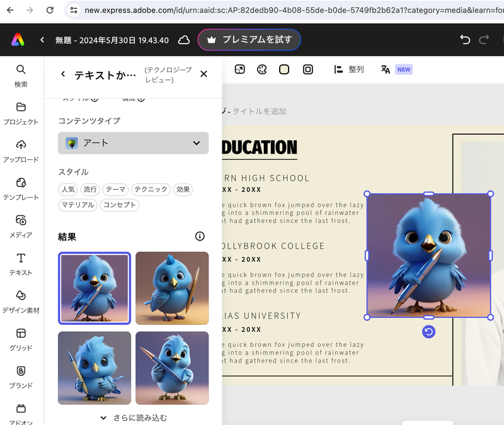
Task: Collapse the panel with the back chevron
Action: (x=62, y=74)
